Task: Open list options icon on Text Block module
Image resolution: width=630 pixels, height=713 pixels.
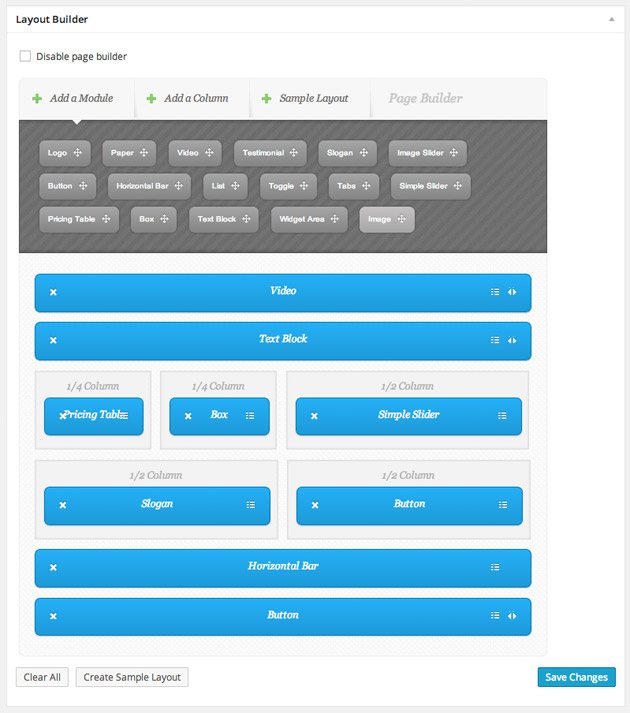Action: pos(495,340)
